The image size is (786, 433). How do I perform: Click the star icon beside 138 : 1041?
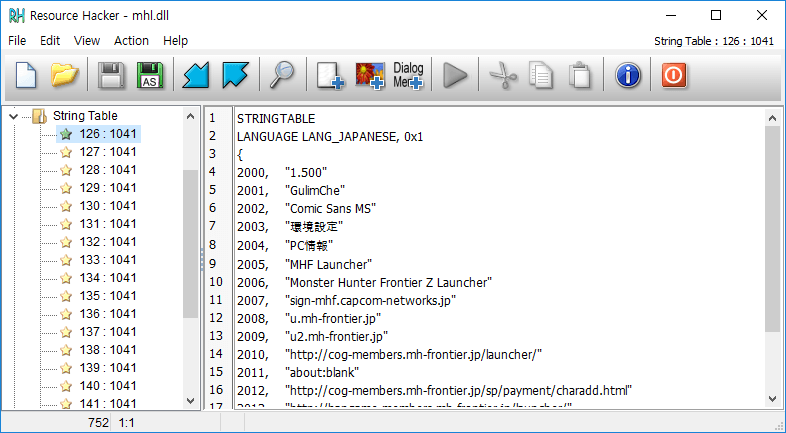pyautogui.click(x=66, y=350)
